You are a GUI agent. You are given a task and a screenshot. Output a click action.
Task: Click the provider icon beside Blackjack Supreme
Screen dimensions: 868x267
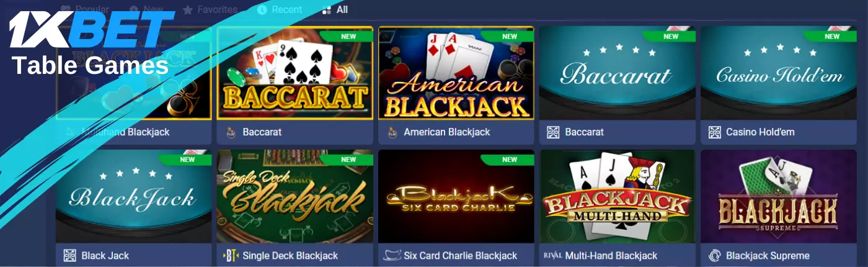tap(714, 256)
